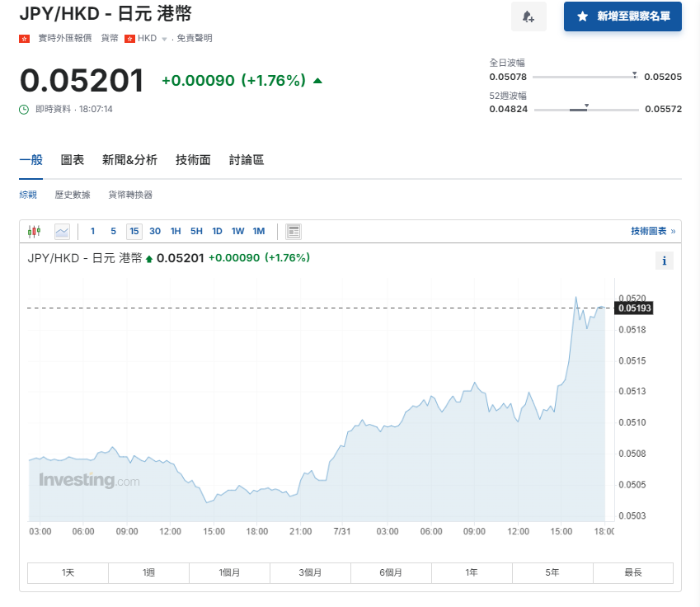Switch chart interval to 30
The image size is (700, 607).
pyautogui.click(x=155, y=232)
